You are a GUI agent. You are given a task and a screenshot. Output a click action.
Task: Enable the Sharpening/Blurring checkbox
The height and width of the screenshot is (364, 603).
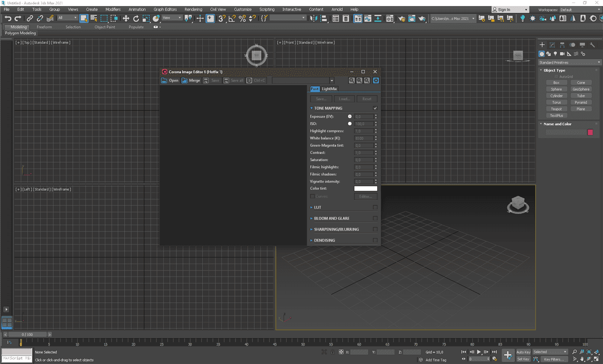tap(375, 229)
